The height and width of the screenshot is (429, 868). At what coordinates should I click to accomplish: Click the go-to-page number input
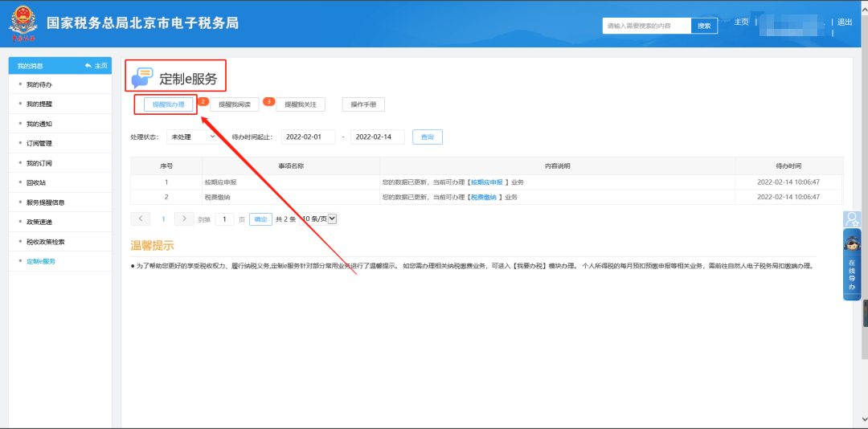tap(225, 219)
